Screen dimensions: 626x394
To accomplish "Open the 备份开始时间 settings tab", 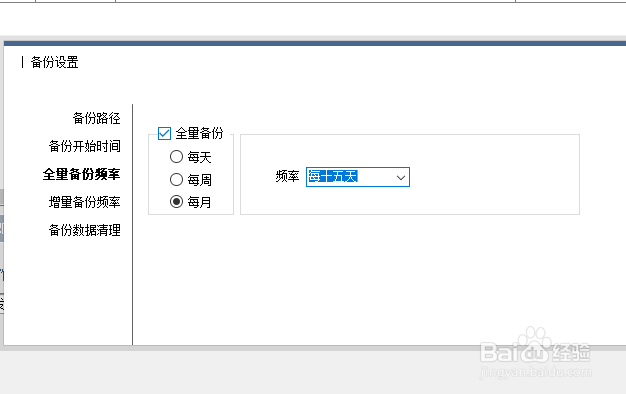I will pyautogui.click(x=84, y=146).
